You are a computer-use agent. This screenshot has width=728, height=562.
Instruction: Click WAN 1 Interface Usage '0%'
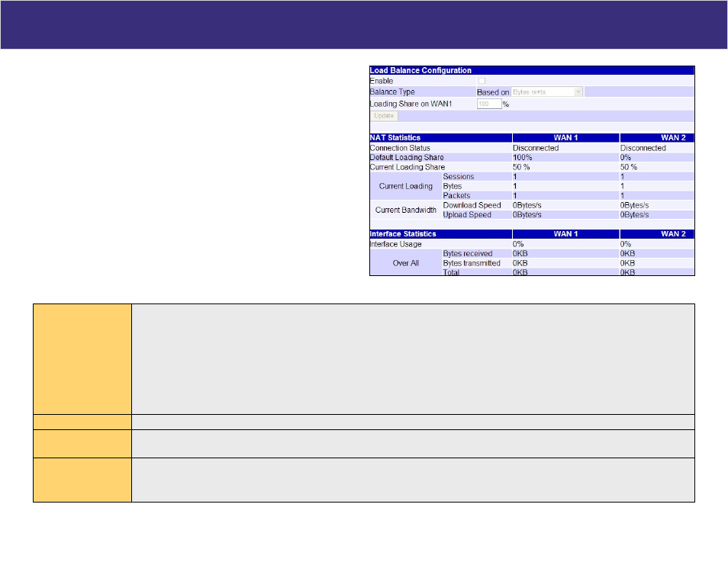(518, 244)
